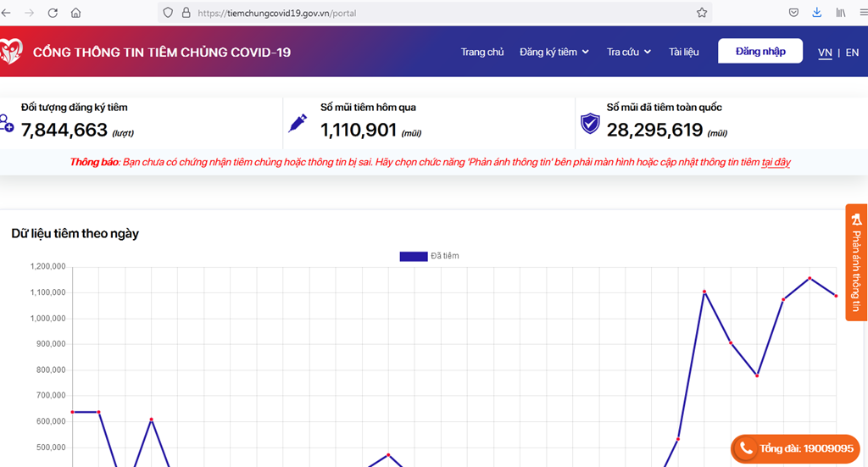The image size is (868, 467).
Task: Bookmark this page with the star icon
Action: (x=702, y=13)
